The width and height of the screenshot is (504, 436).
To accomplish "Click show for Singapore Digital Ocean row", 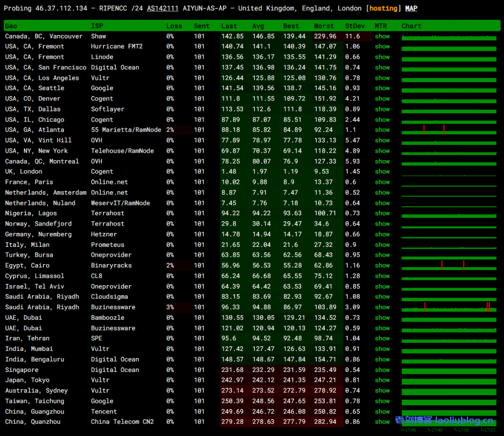I will point(382,370).
